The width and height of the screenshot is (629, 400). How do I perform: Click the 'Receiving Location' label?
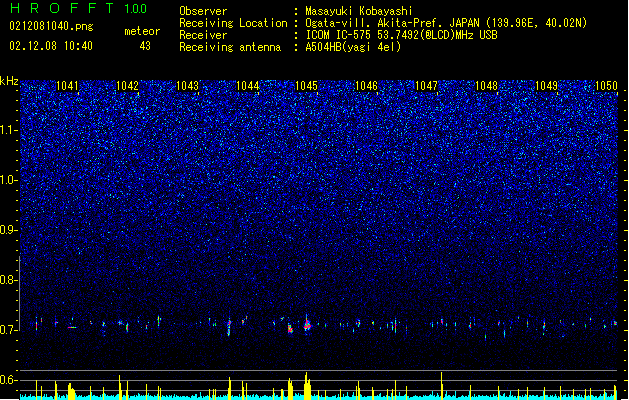pos(233,23)
